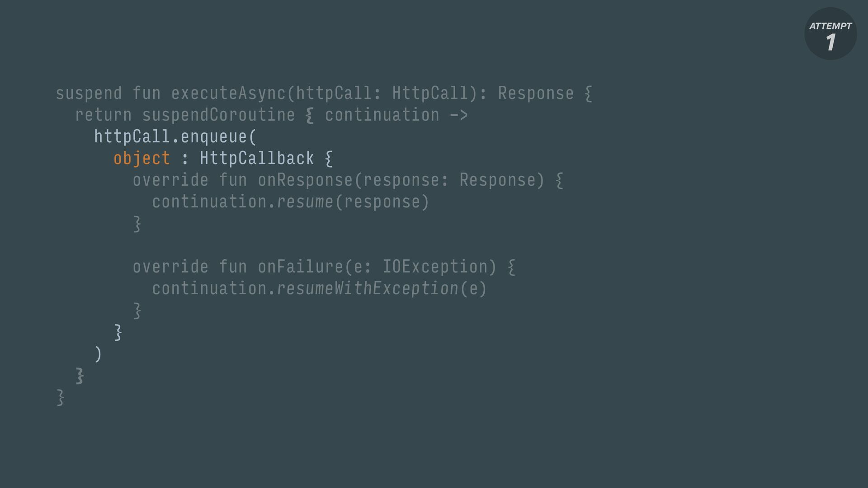Click the 'continuation ->' lambda parameter

pos(396,115)
